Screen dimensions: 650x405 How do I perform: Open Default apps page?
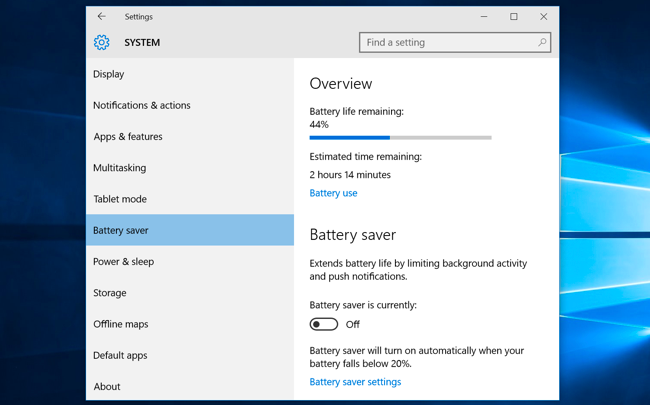coord(190,355)
